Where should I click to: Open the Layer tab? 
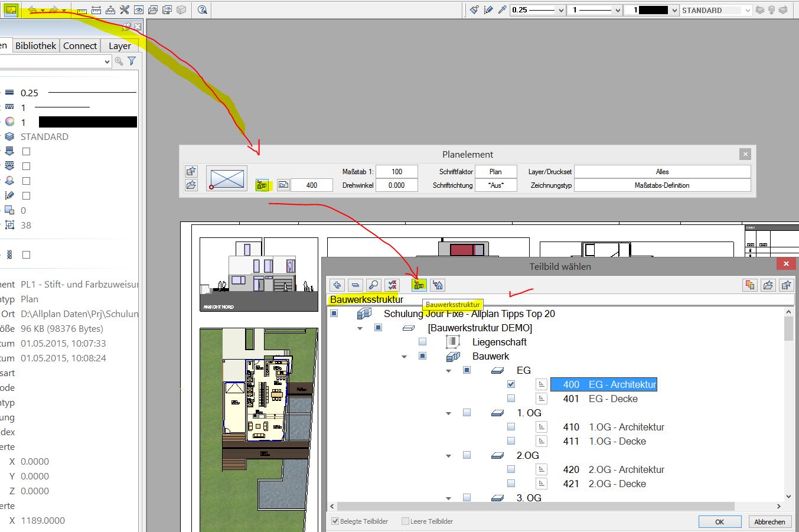tap(119, 45)
